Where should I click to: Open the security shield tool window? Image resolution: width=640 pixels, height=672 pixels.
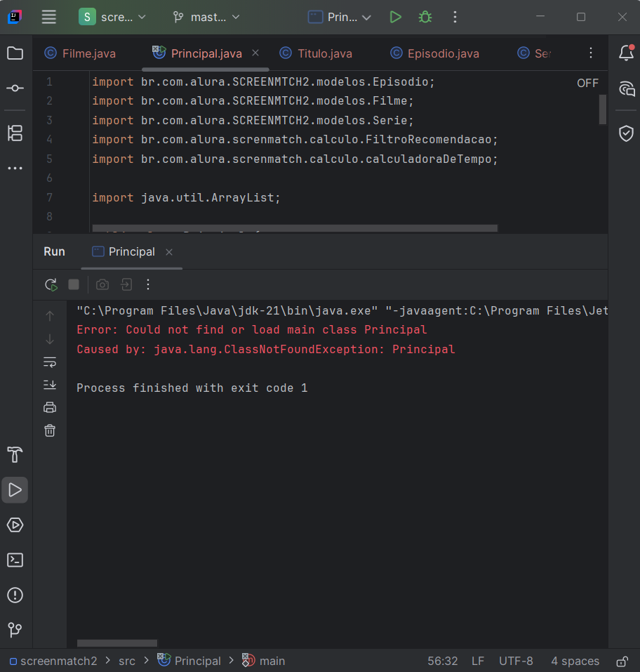(626, 133)
